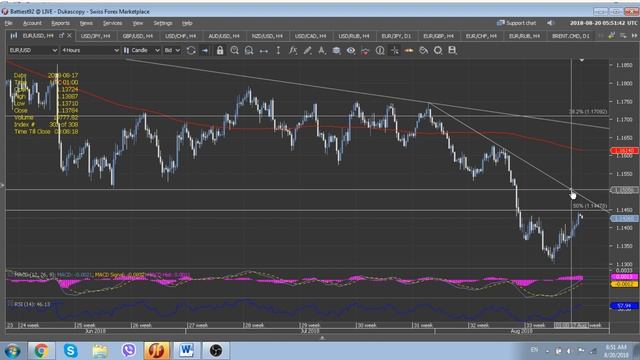This screenshot has width=640, height=360.
Task: Select the text label tool
Action: tap(322, 50)
